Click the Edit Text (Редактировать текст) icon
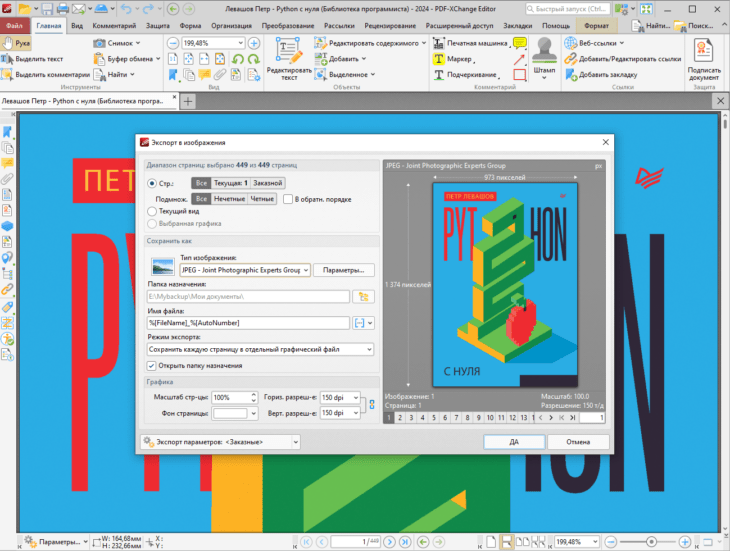730x551 pixels. pos(289,59)
